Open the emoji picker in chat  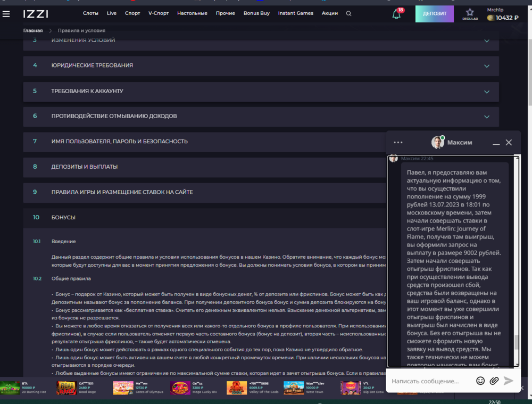coord(480,381)
